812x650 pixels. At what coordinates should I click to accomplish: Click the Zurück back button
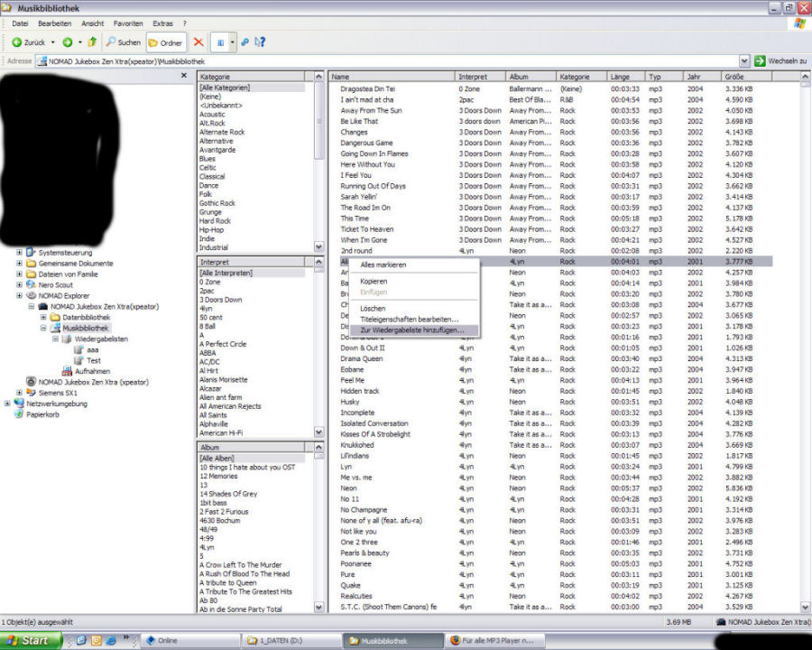coord(29,42)
